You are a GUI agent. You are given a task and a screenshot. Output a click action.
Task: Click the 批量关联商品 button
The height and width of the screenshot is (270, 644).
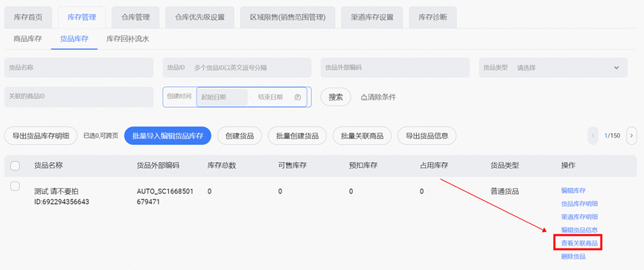[x=362, y=136]
